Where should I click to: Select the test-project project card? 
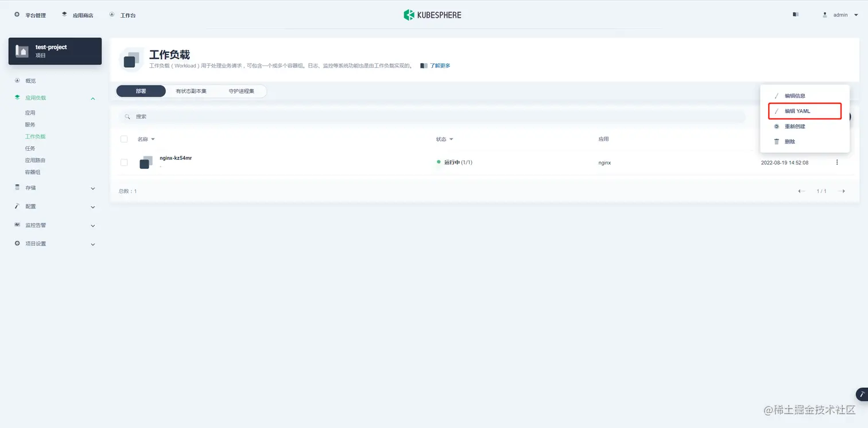click(x=55, y=51)
